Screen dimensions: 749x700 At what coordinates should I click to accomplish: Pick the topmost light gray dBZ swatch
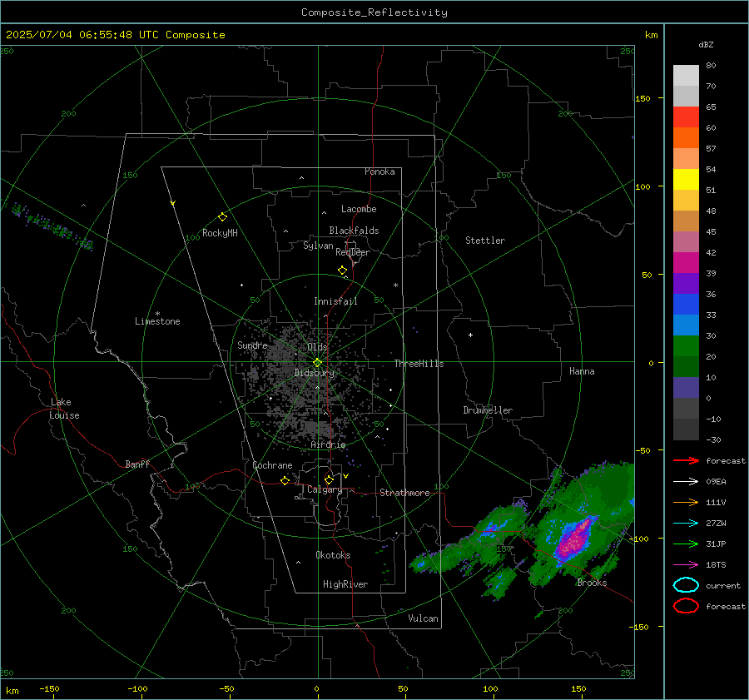686,76
